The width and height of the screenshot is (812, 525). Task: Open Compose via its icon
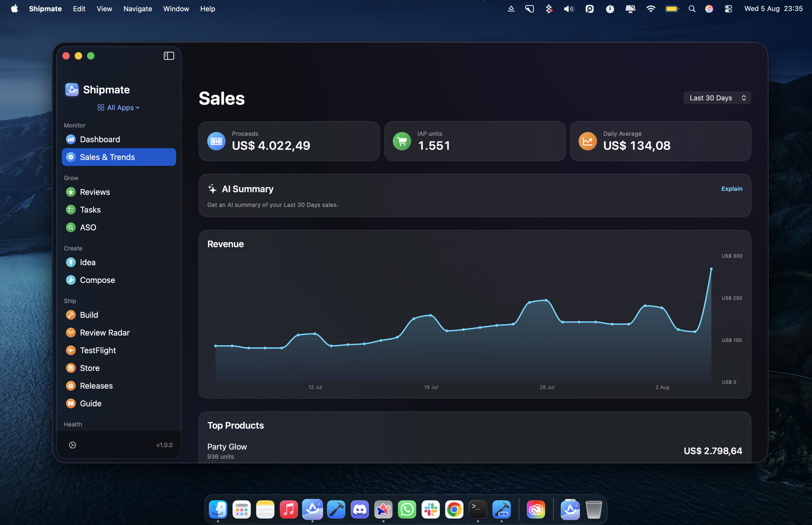pos(70,280)
